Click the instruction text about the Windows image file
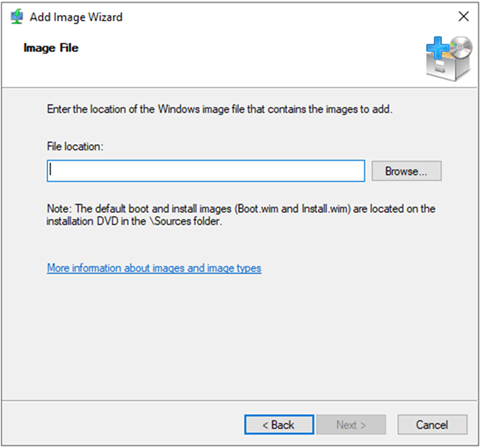Image resolution: width=481 pixels, height=448 pixels. (220, 109)
